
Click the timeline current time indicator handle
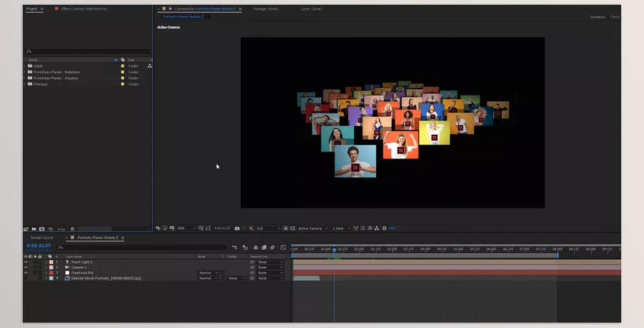pos(334,250)
